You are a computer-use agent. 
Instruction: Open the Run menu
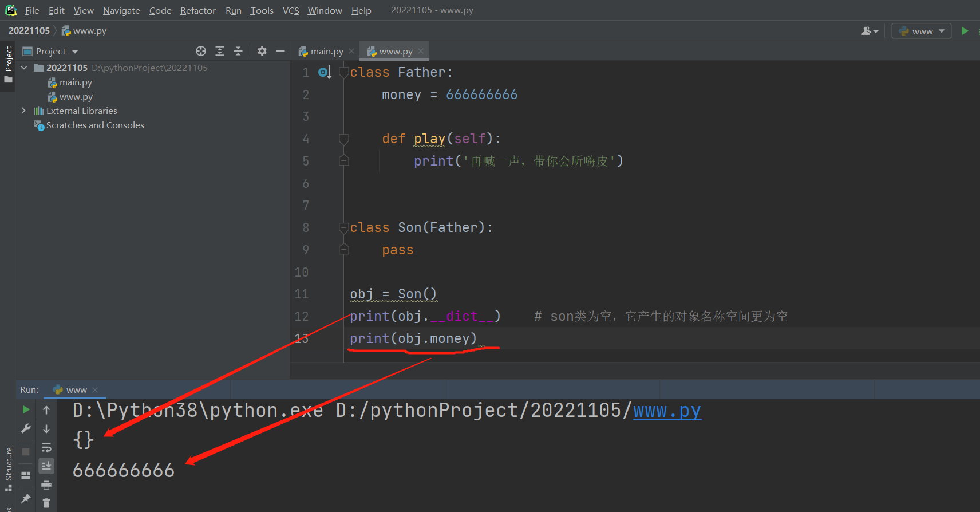[x=233, y=10]
